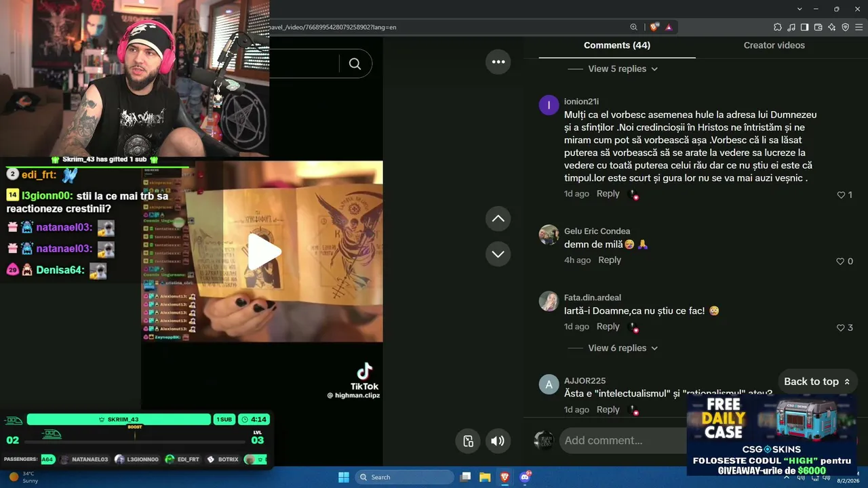Open ionion21i's profile avatar
This screenshot has width=868, height=488.
[x=549, y=105]
